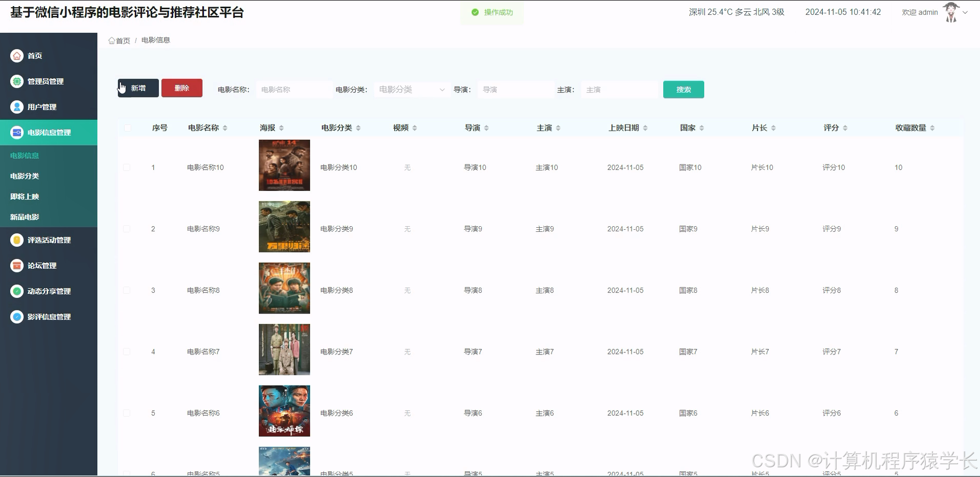Click the cell text 片长6
The image size is (980, 477).
760,413
